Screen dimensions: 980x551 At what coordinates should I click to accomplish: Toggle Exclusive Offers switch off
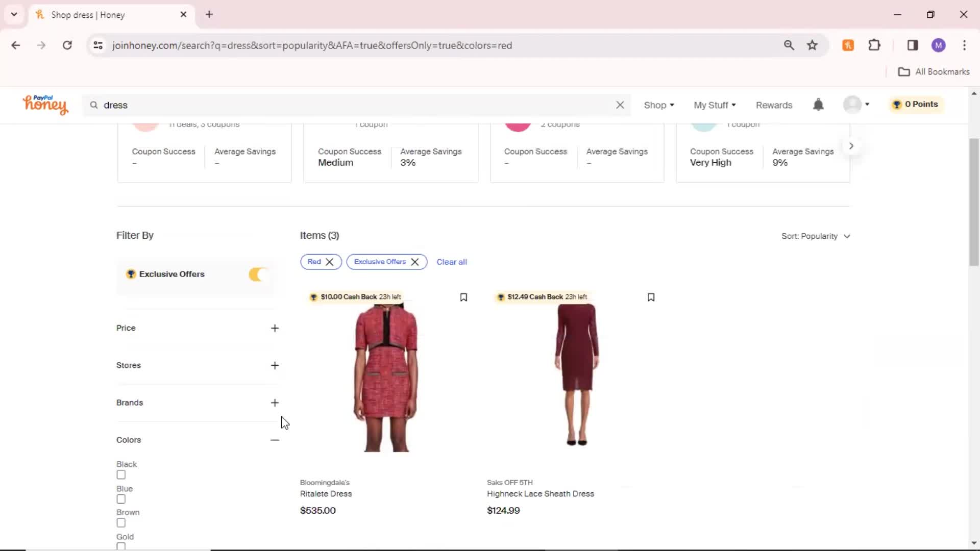[258, 274]
